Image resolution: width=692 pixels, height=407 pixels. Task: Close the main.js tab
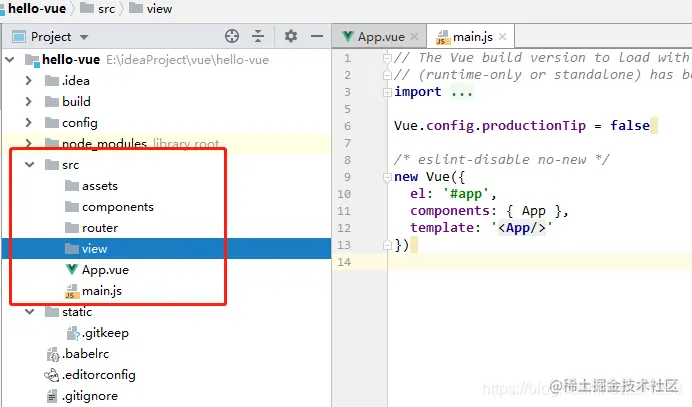coord(502,37)
